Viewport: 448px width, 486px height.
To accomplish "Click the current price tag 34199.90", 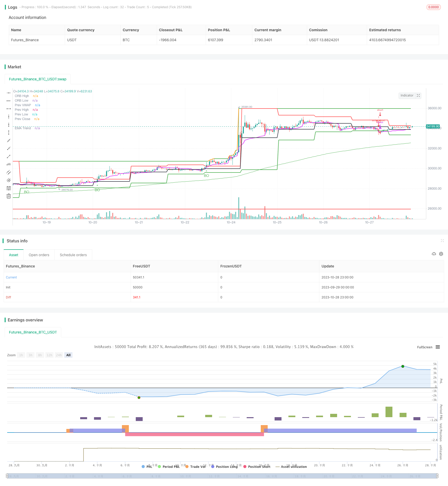I will point(433,126).
